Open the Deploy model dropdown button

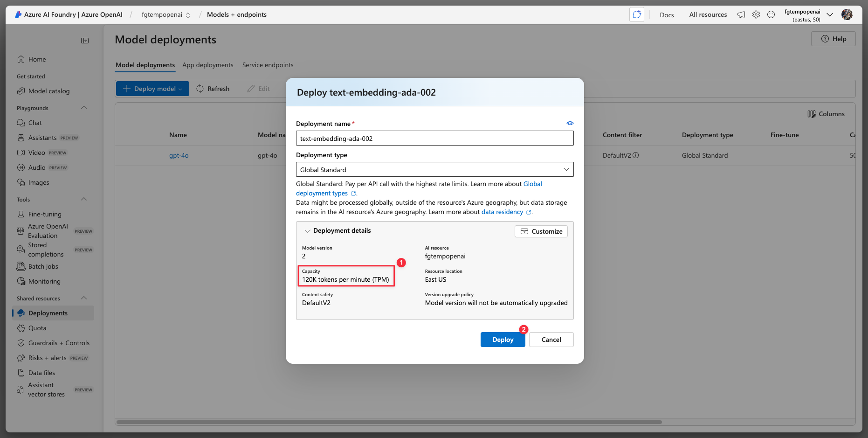[152, 89]
